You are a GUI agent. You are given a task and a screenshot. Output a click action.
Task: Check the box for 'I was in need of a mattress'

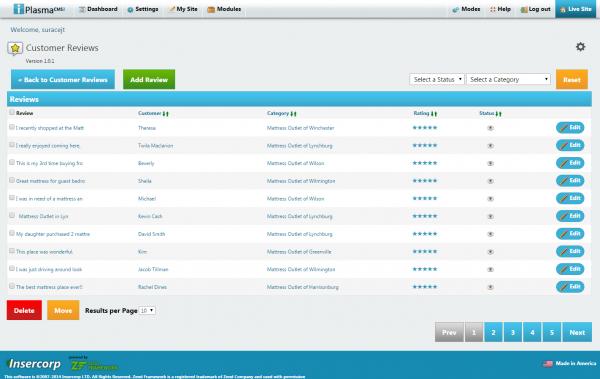click(x=12, y=198)
